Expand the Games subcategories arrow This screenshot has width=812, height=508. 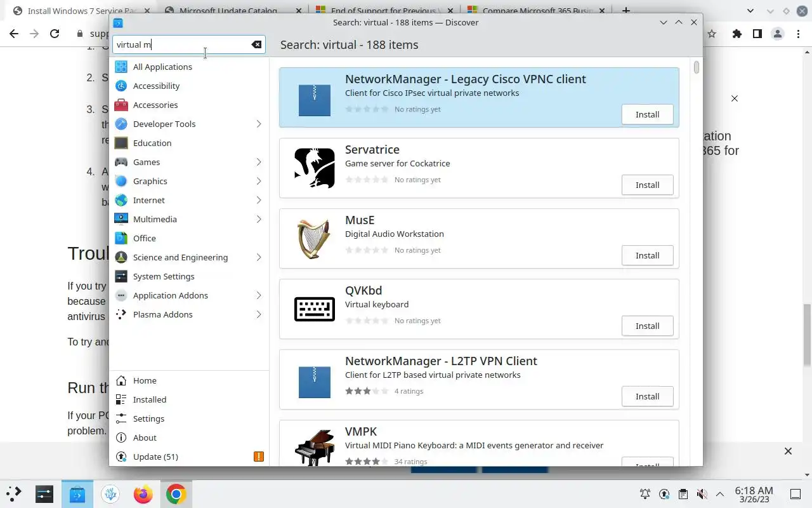pos(259,162)
